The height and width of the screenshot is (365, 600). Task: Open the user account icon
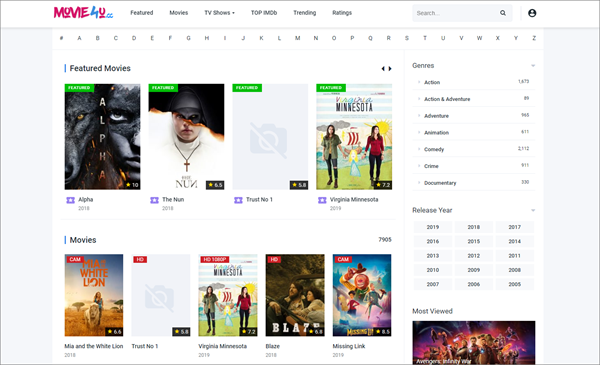click(x=532, y=13)
